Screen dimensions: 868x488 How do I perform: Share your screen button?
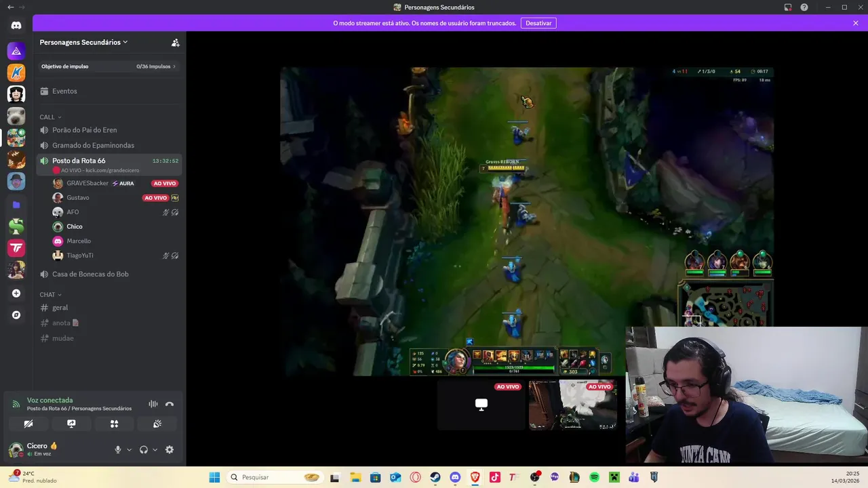(71, 424)
